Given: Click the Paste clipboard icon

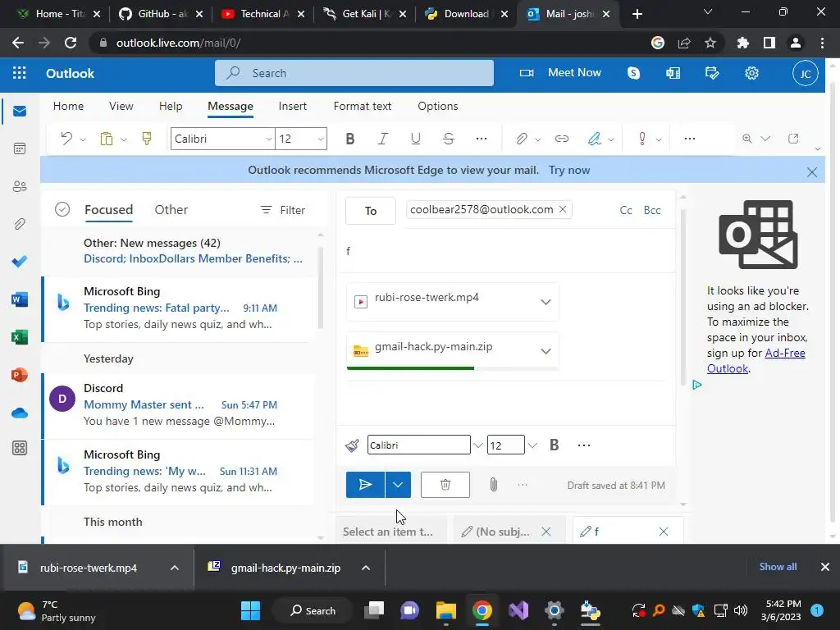Looking at the screenshot, I should pyautogui.click(x=107, y=139).
